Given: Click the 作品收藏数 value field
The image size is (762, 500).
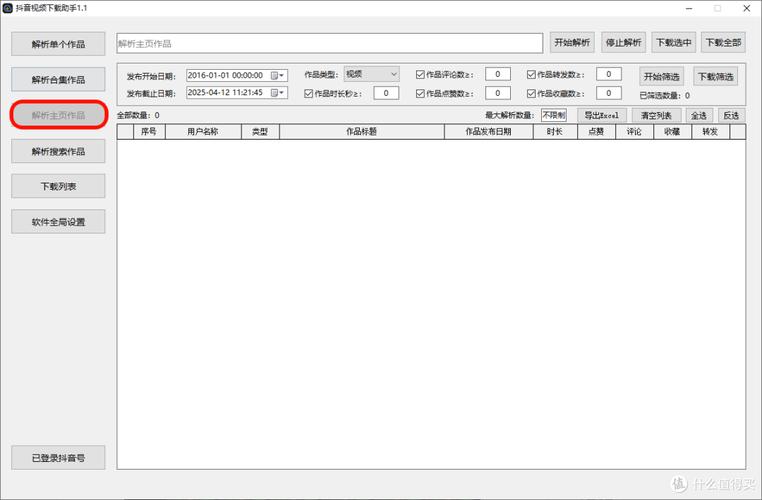Looking at the screenshot, I should pos(608,93).
